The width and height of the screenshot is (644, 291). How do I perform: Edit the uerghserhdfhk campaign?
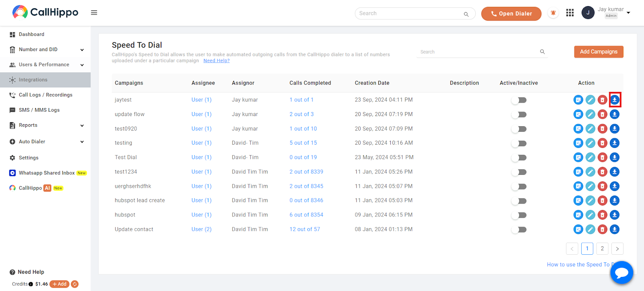point(590,186)
